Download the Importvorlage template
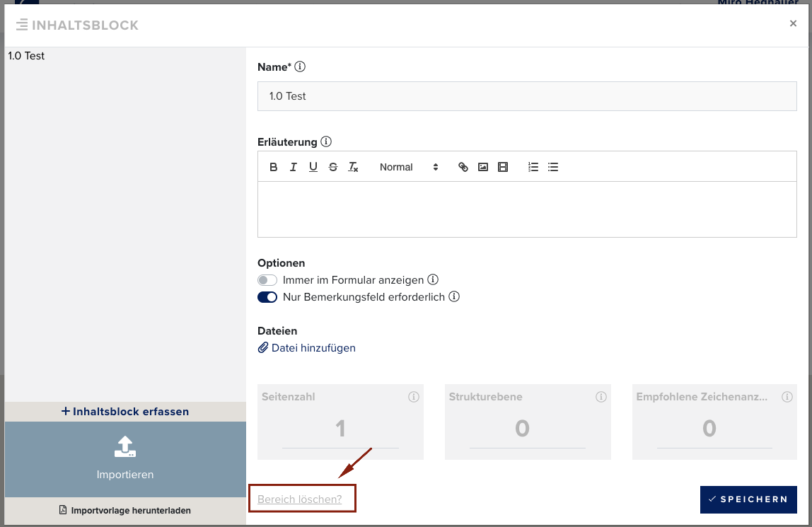Image resolution: width=812 pixels, height=527 pixels. pos(125,510)
